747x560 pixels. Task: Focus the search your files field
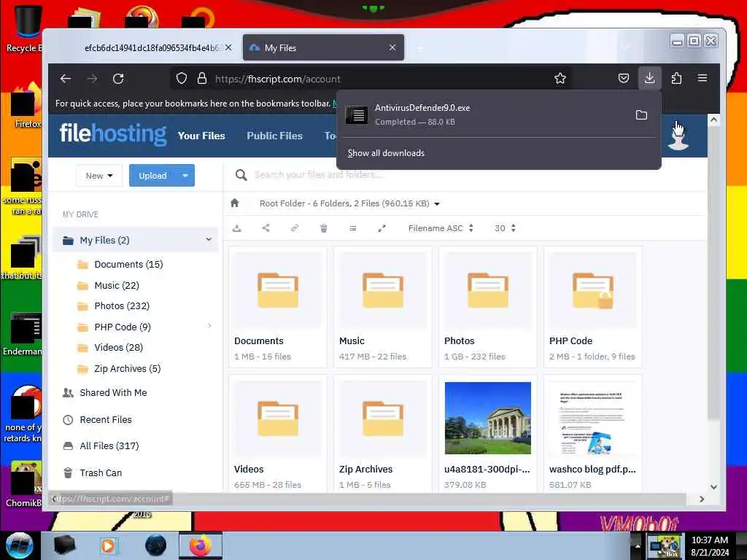pos(318,175)
